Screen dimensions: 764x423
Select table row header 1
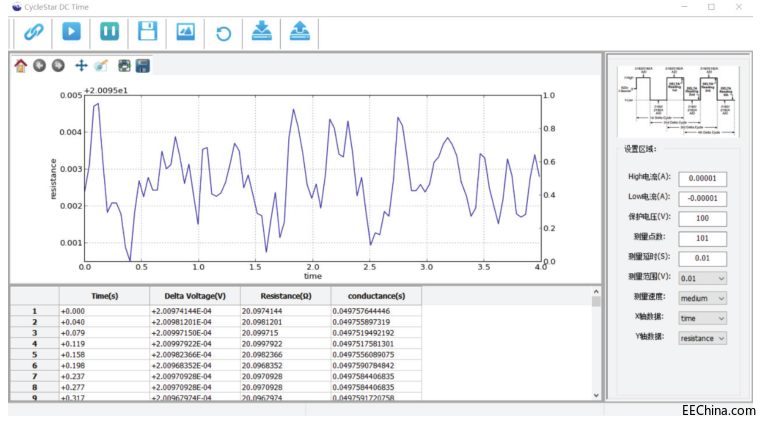pyautogui.click(x=35, y=311)
